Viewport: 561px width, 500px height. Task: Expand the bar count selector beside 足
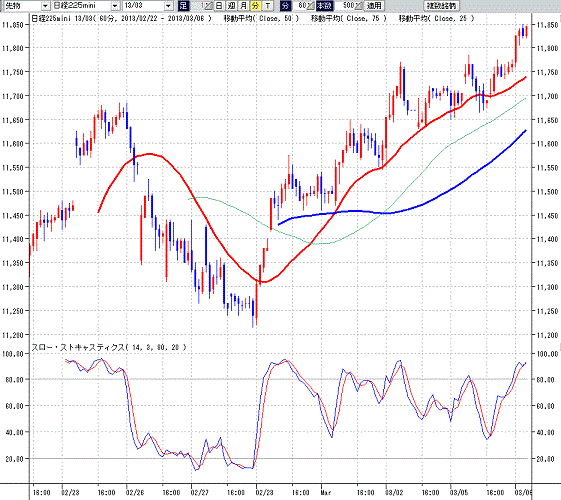click(x=208, y=6)
